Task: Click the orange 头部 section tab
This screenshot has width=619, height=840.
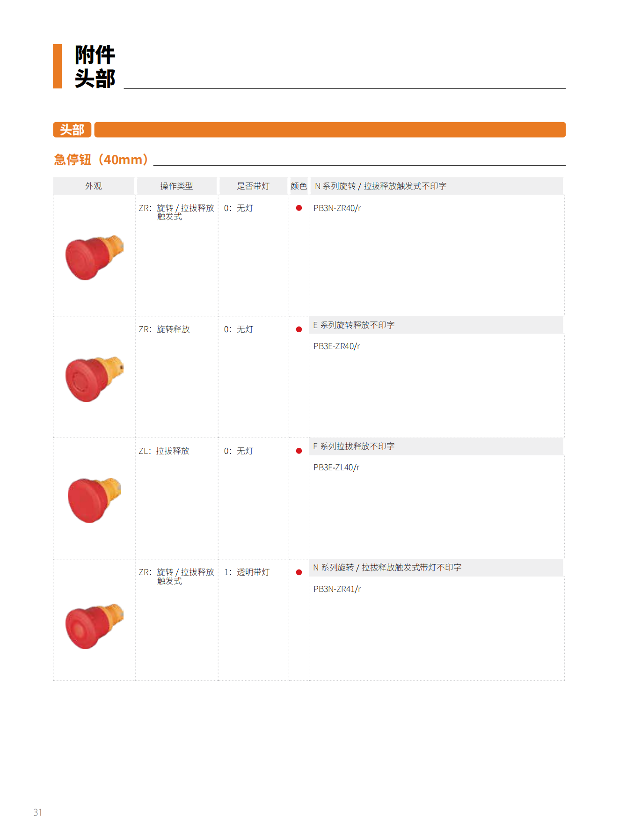Action: coord(72,130)
